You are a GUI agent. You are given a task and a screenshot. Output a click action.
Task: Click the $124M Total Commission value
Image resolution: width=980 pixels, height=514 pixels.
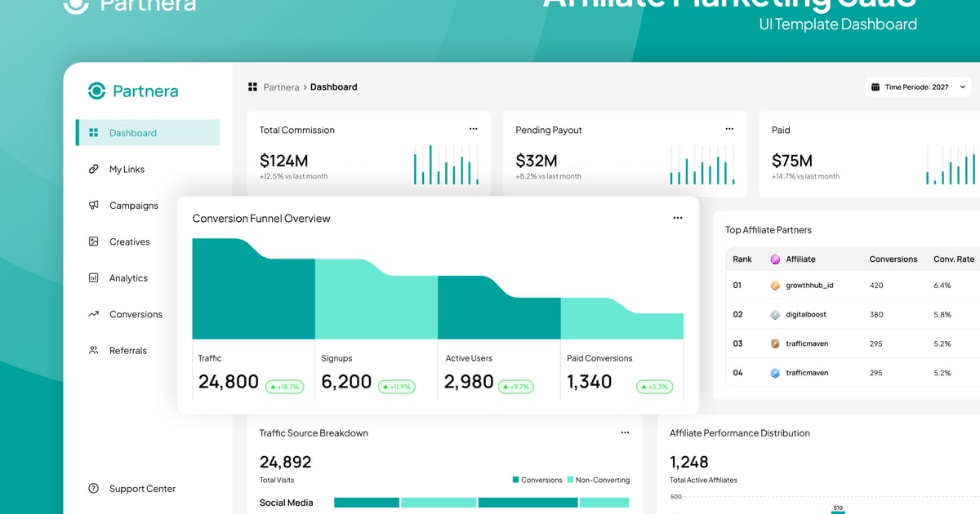(283, 161)
